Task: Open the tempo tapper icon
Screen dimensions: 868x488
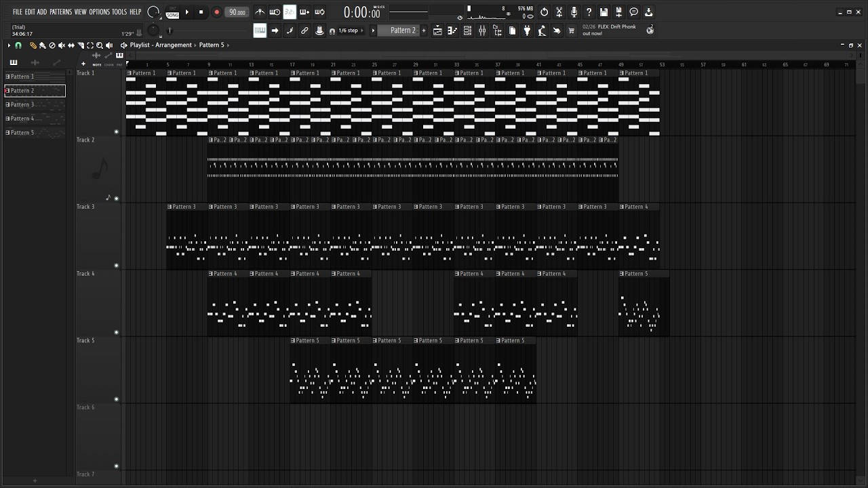Action: tap(542, 30)
